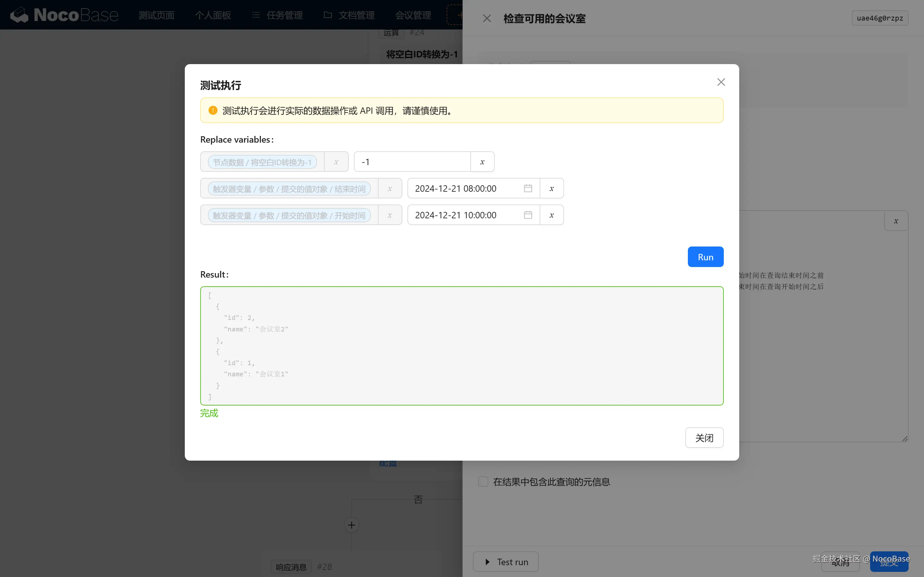The image size is (924, 577).
Task: Close the 检查可用的会议室 drawer panel
Action: point(486,18)
